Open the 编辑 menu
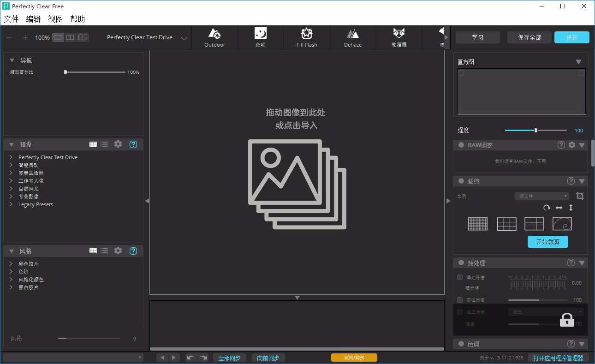This screenshot has height=364, width=595. tap(33, 19)
